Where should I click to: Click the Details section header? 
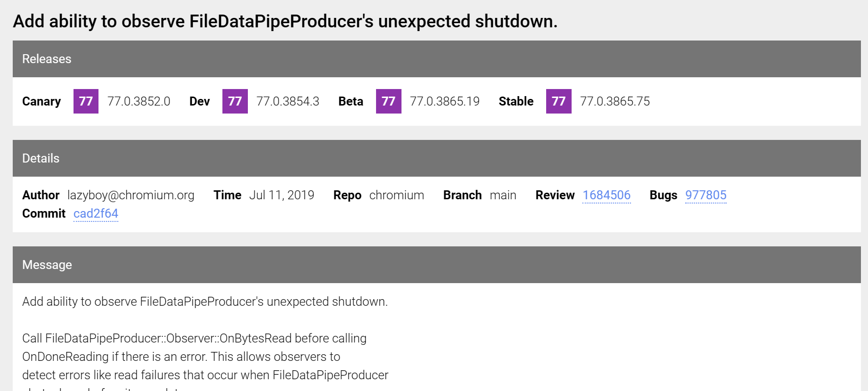(41, 158)
